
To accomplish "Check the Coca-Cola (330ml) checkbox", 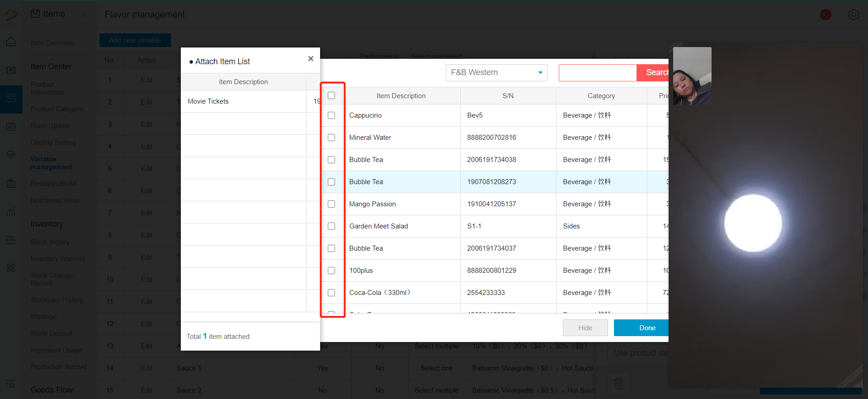I will click(x=331, y=293).
